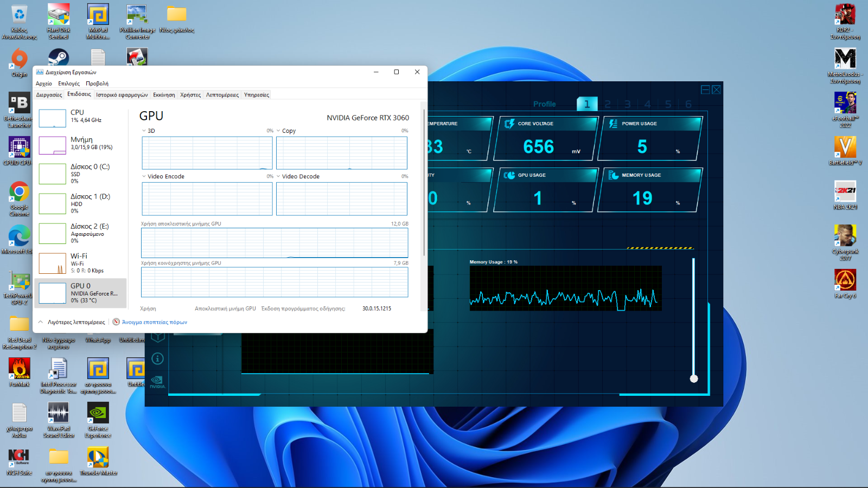Image resolution: width=868 pixels, height=488 pixels.
Task: Select Δίσκος 1 (D:) performance item
Action: pyautogui.click(x=81, y=203)
